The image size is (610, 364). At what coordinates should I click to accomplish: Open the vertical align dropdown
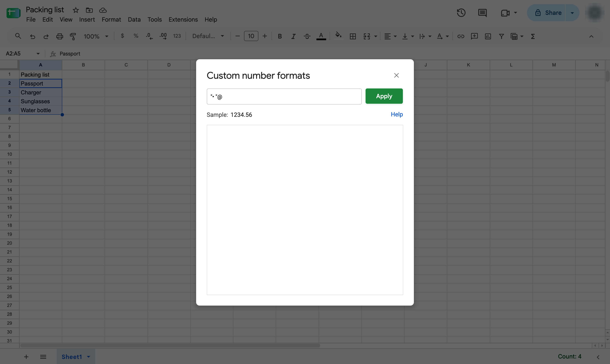tap(408, 36)
